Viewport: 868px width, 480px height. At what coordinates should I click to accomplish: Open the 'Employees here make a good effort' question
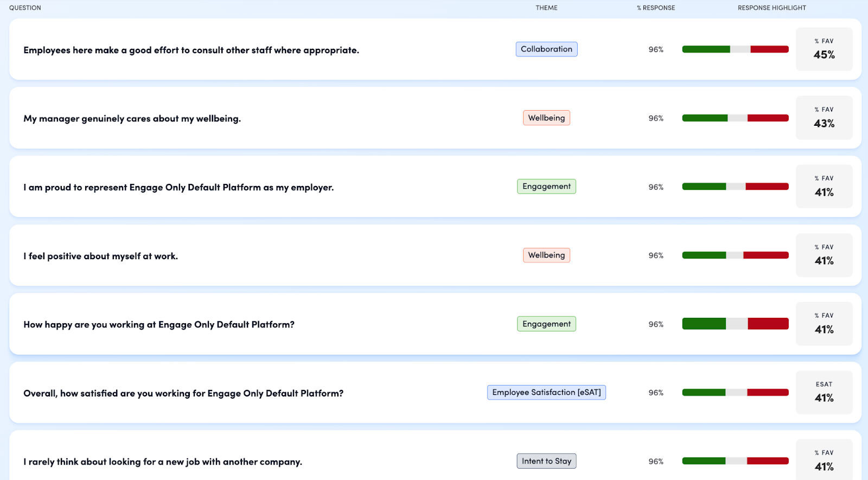191,50
